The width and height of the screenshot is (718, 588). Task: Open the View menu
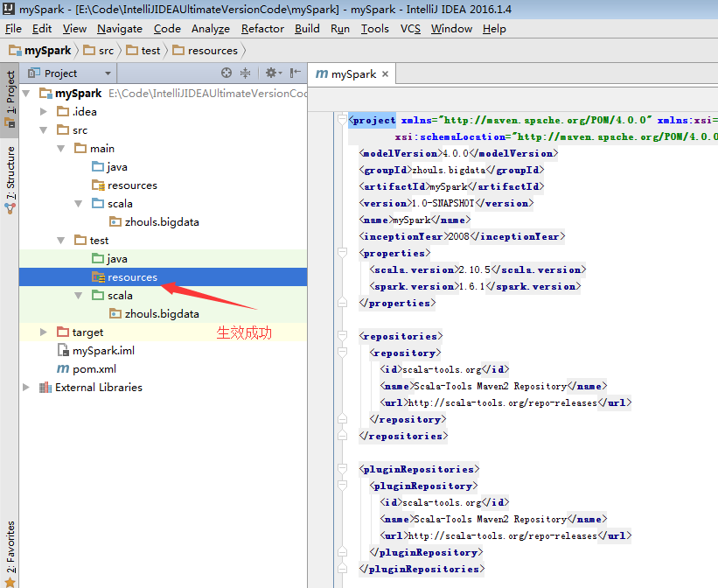point(74,29)
